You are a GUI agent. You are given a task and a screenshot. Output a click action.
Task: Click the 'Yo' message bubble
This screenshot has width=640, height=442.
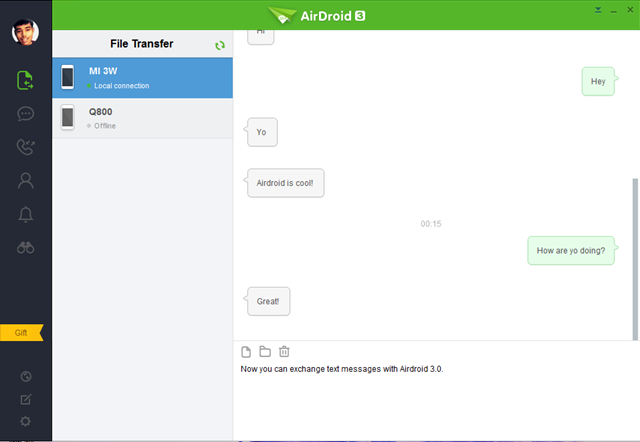tap(261, 132)
